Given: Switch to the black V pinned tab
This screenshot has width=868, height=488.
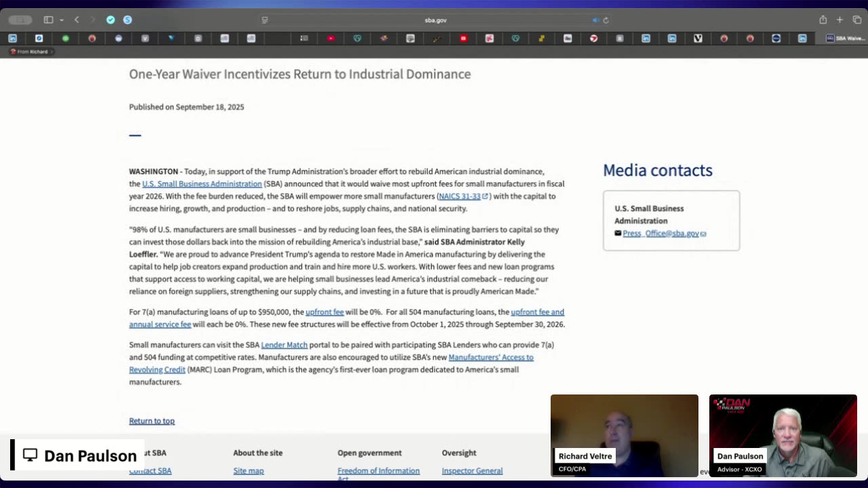Looking at the screenshot, I should click(698, 39).
